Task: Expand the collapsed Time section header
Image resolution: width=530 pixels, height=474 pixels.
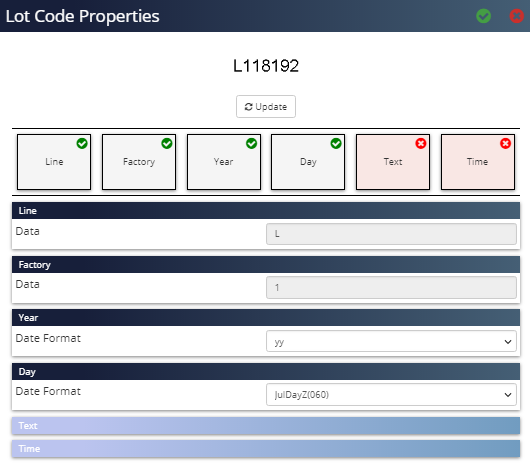Action: [x=266, y=448]
